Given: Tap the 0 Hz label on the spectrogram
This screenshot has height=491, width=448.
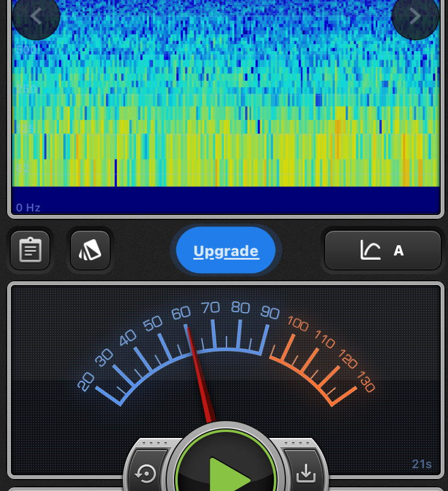Looking at the screenshot, I should (x=28, y=208).
